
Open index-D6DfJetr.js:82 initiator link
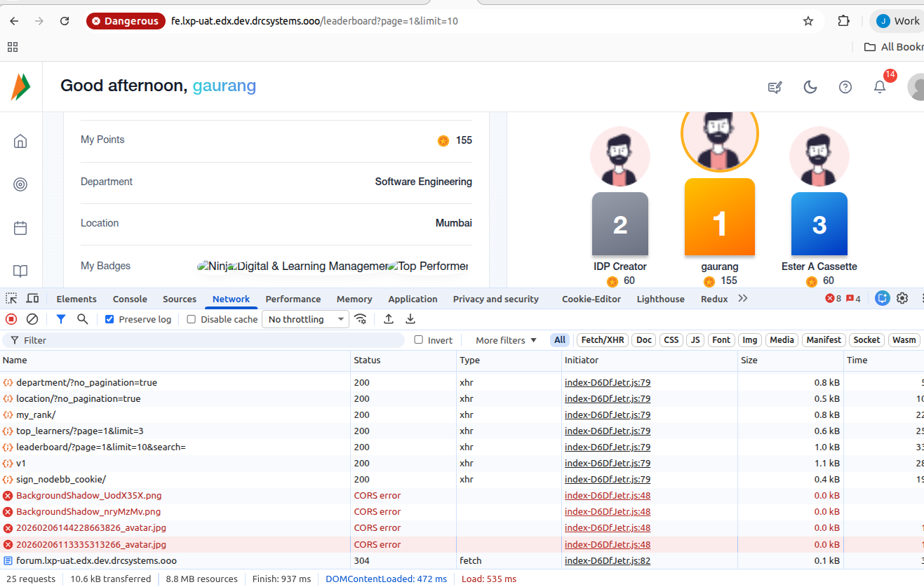click(x=608, y=561)
